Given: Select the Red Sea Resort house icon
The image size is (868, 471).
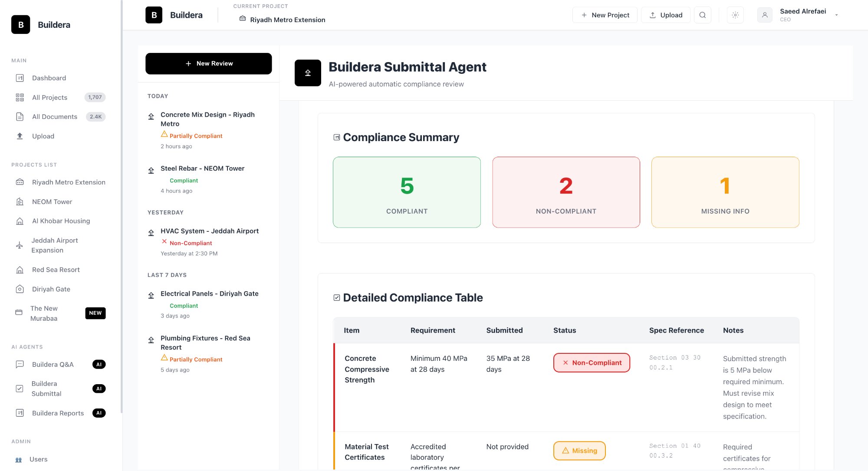Looking at the screenshot, I should [20, 269].
